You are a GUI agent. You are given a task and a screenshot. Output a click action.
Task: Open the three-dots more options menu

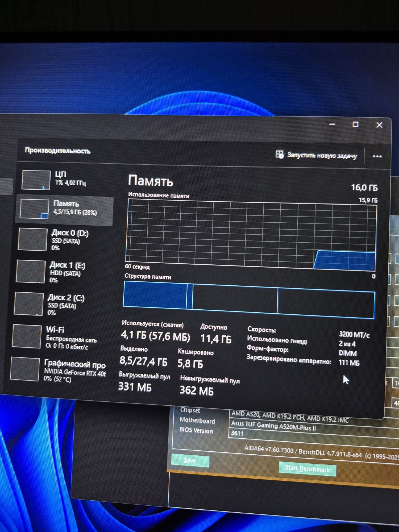[377, 156]
